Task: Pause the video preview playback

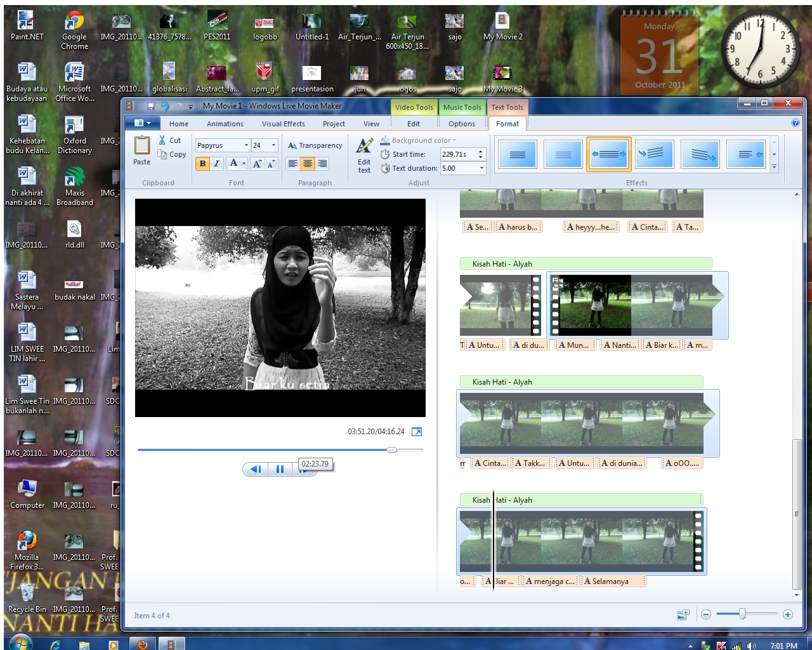Action: point(280,469)
